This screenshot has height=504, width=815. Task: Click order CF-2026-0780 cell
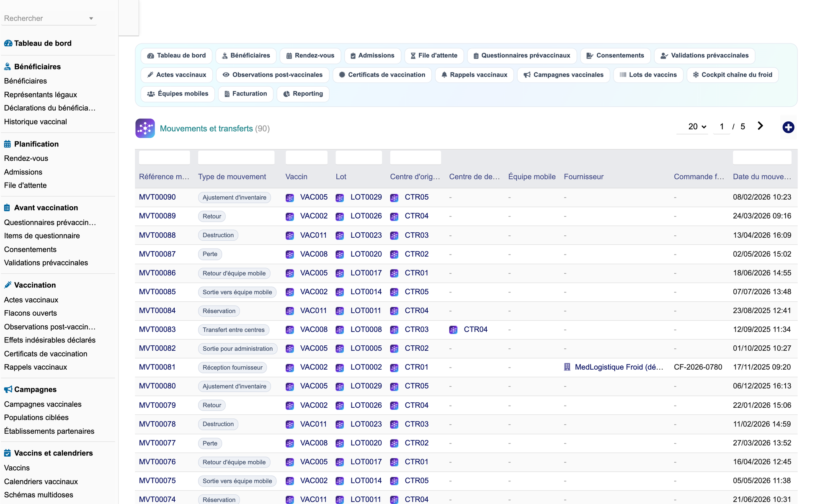click(x=698, y=367)
